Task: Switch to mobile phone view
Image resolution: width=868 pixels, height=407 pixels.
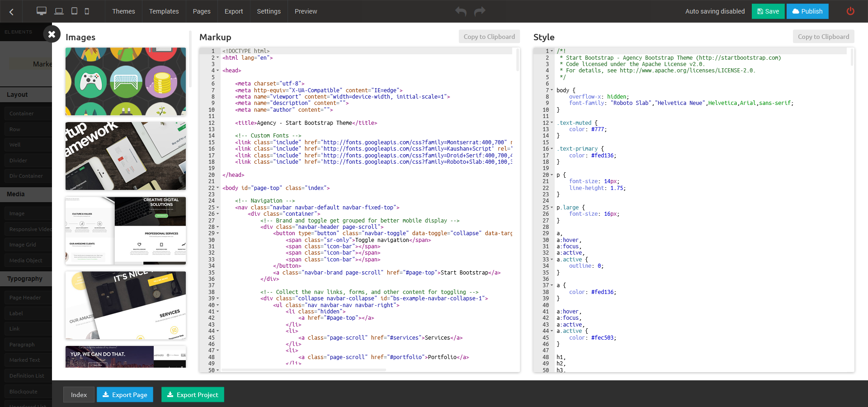Action: click(x=87, y=11)
